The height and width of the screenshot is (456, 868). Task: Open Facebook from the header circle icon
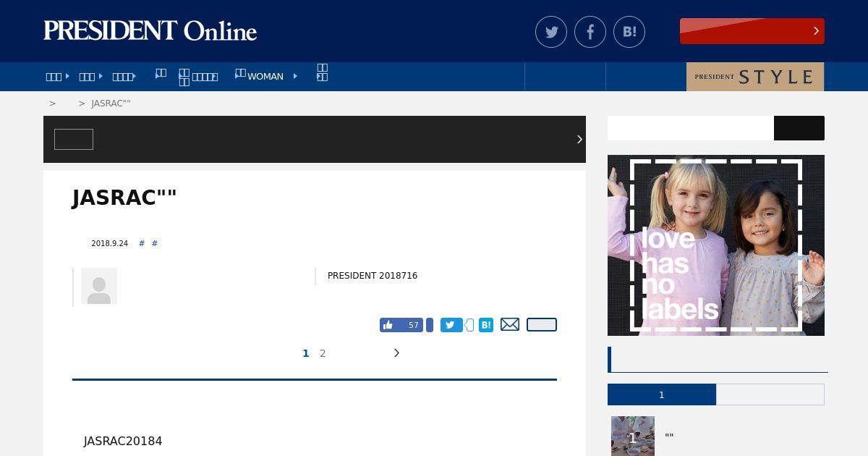[x=590, y=32]
